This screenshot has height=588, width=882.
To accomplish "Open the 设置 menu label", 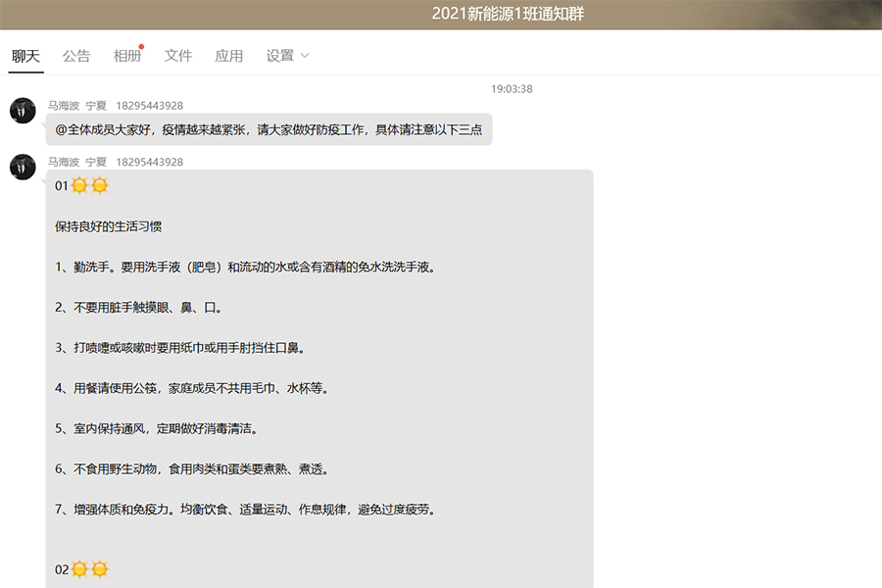I will tap(280, 56).
